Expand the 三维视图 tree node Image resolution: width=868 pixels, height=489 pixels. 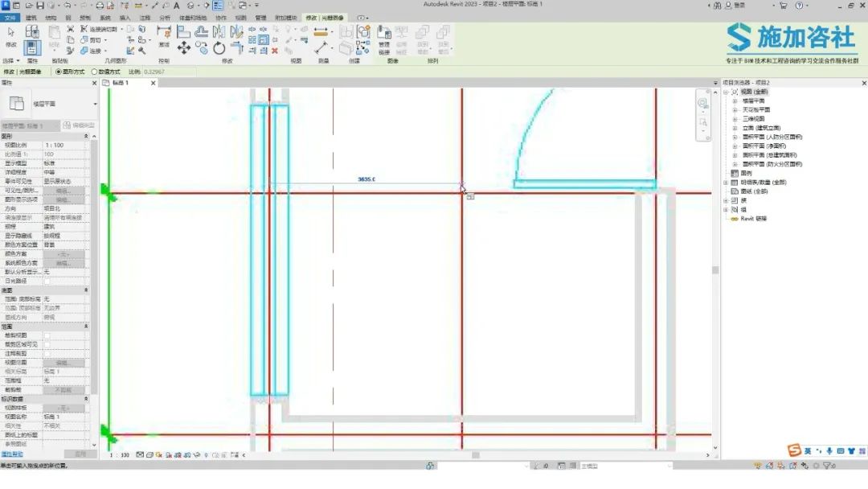tap(735, 119)
